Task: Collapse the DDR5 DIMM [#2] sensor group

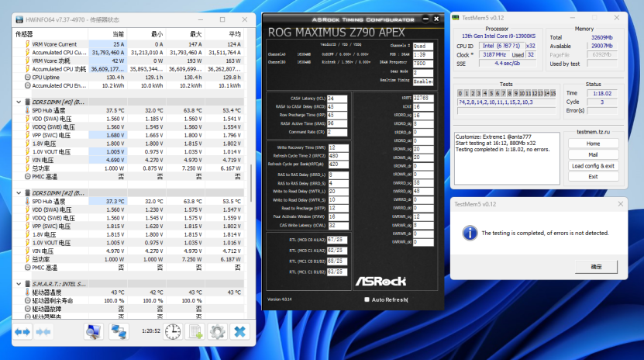Action: [x=19, y=192]
